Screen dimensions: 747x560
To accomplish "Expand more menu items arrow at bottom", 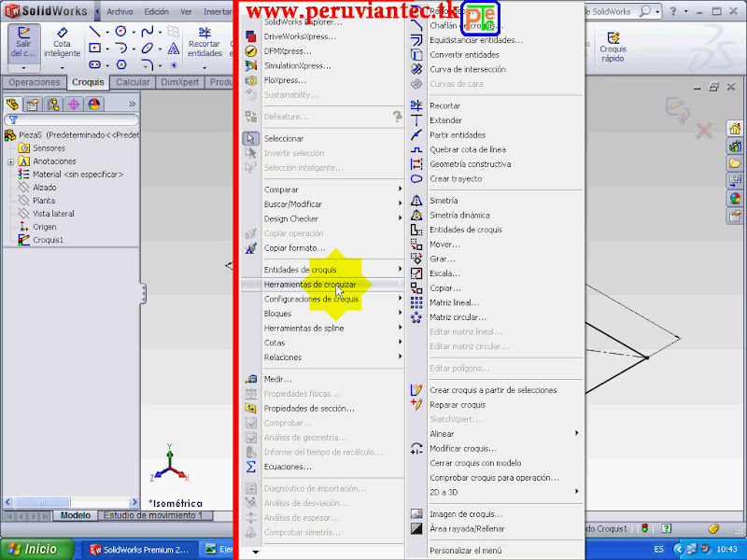I will [x=255, y=552].
